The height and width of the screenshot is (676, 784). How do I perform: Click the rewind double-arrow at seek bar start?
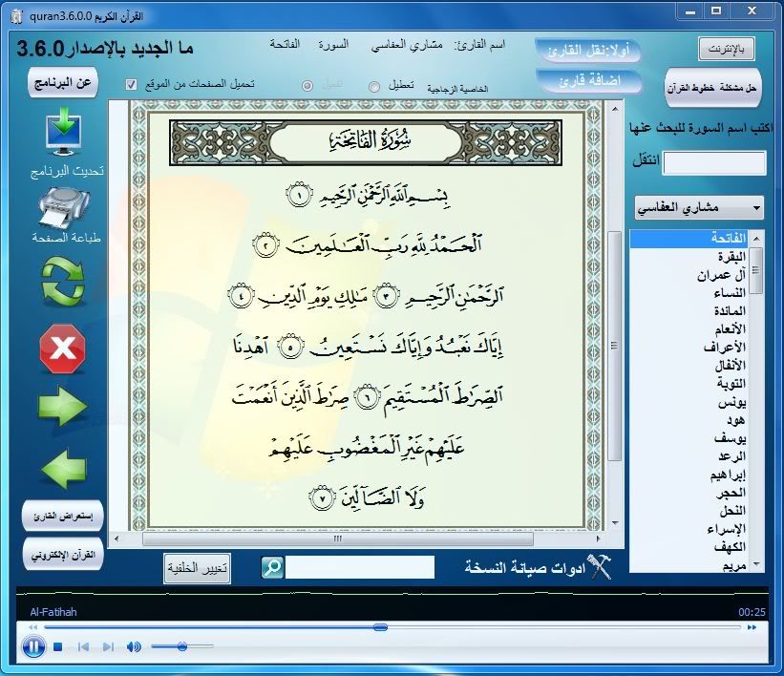pyautogui.click(x=33, y=627)
